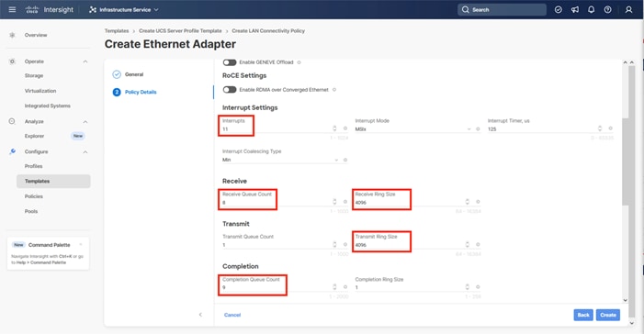Screen dimensions: 644x334
Task: Open the Interrupt Mode dropdown
Action: click(x=412, y=128)
